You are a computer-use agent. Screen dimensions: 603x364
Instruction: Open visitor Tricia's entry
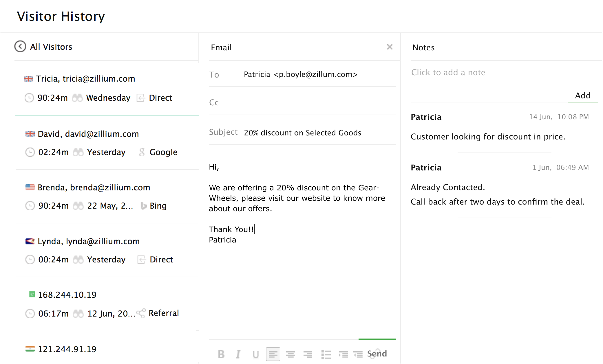pyautogui.click(x=85, y=79)
